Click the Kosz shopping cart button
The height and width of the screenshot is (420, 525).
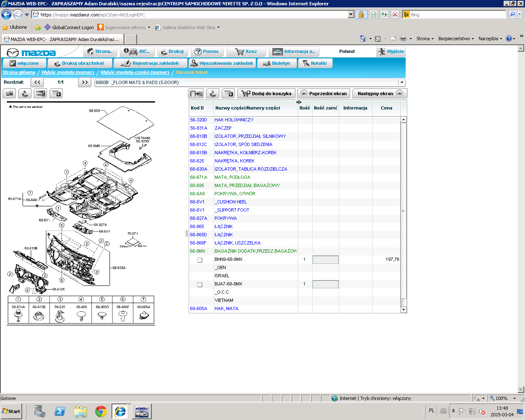pos(246,52)
